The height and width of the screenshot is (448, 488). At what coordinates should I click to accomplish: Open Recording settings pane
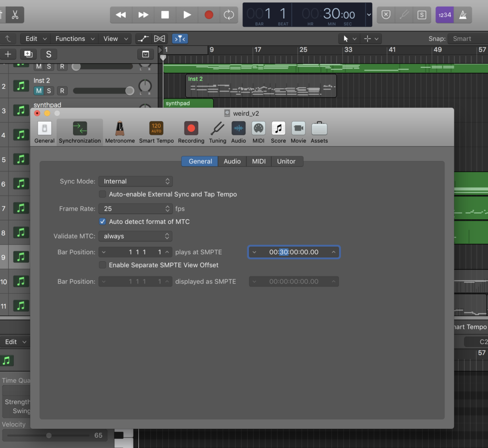(x=191, y=132)
